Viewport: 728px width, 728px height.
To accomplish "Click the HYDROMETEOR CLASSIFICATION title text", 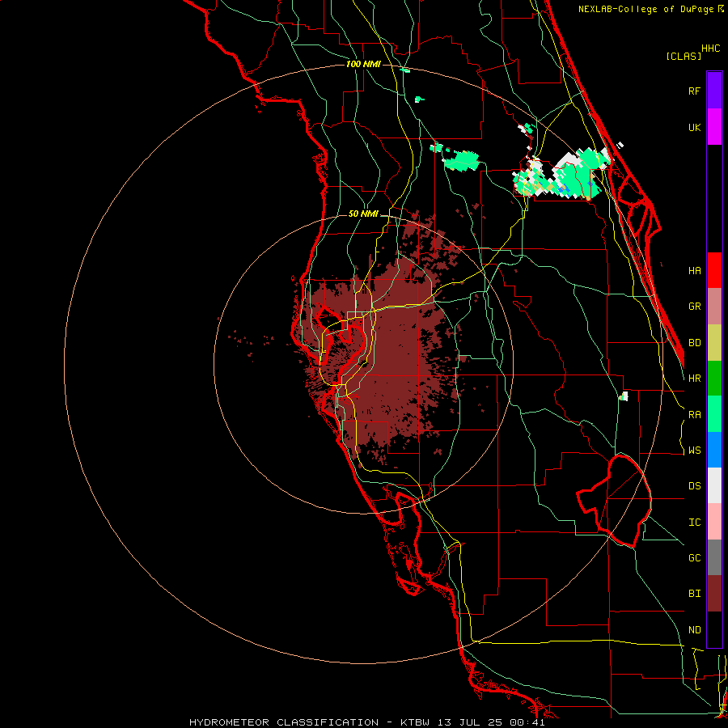I will [x=284, y=722].
